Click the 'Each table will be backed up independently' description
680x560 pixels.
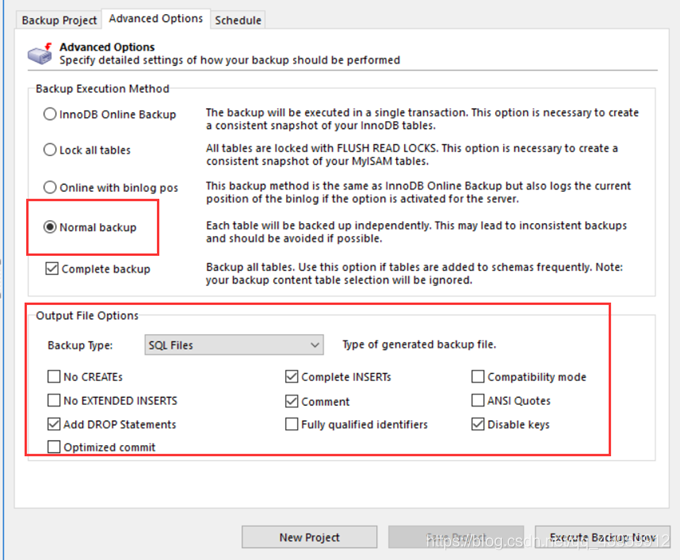click(416, 232)
